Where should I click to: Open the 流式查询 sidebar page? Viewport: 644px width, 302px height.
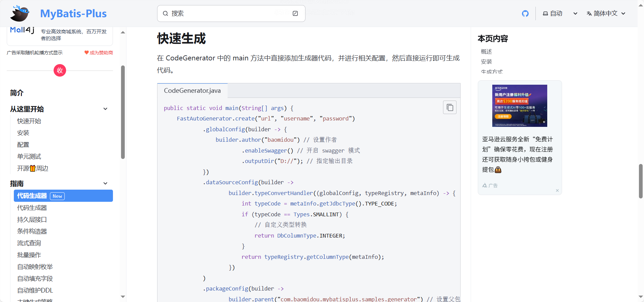pyautogui.click(x=29, y=243)
